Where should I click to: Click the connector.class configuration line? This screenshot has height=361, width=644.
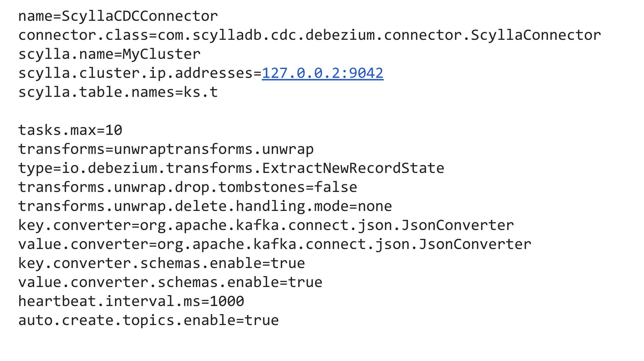coord(310,35)
